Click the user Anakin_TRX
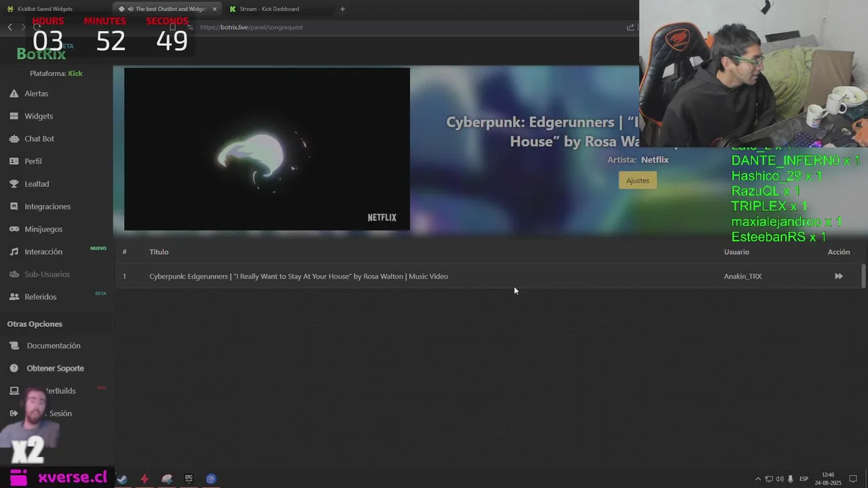Image resolution: width=868 pixels, height=488 pixels. (x=743, y=276)
